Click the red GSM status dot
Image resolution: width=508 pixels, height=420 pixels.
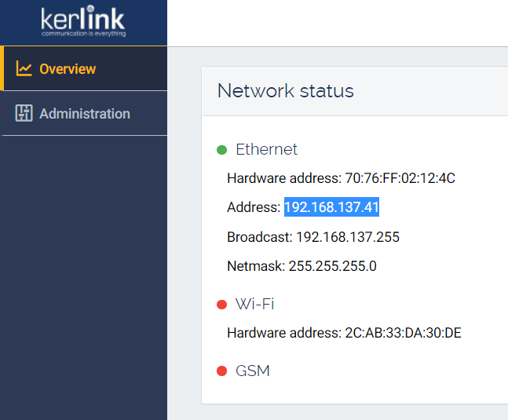pos(221,371)
